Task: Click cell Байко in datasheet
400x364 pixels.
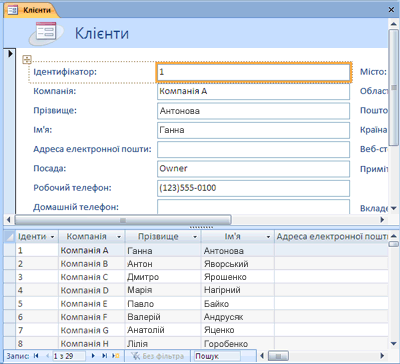Action: pyautogui.click(x=238, y=304)
